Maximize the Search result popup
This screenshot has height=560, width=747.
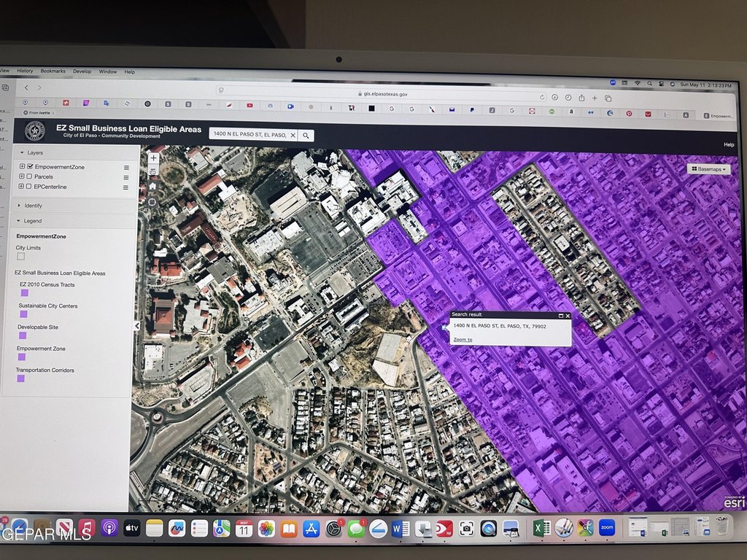561,315
